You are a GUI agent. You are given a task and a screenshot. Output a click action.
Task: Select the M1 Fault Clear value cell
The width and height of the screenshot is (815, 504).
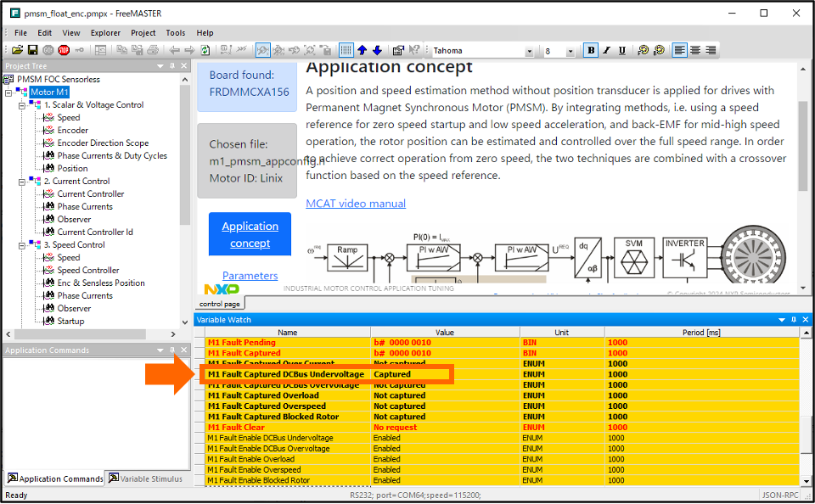pyautogui.click(x=445, y=427)
